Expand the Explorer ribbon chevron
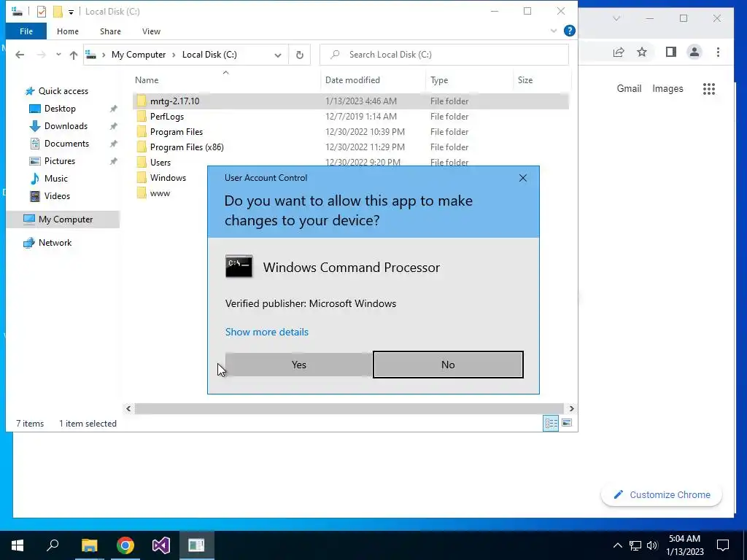This screenshot has height=560, width=747. 554,31
